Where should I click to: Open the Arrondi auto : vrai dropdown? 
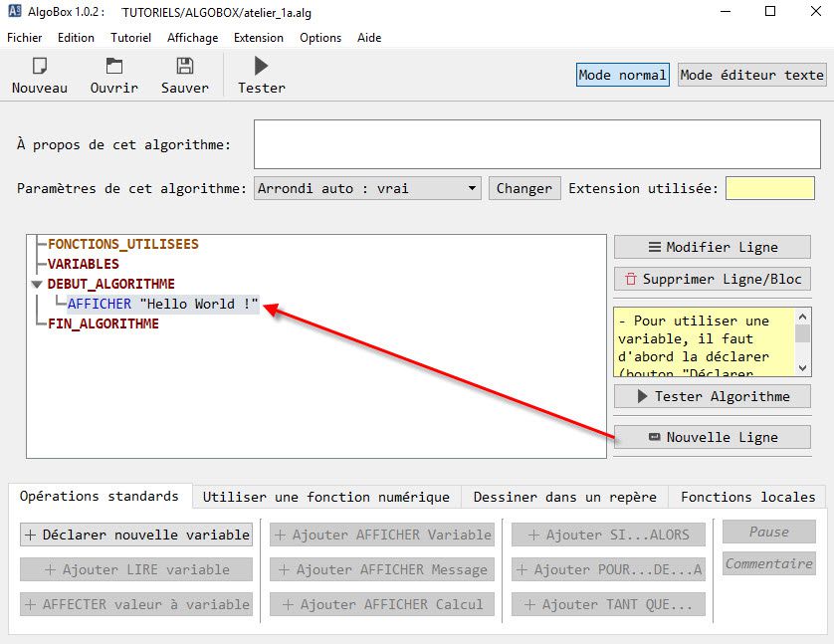click(x=367, y=188)
